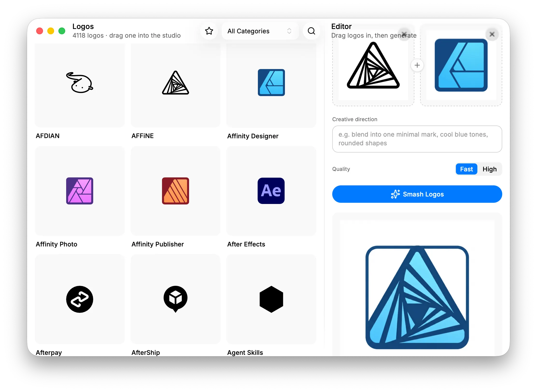Click the AFFiNE logo in the editor slot
The width and height of the screenshot is (537, 392).
[x=373, y=65]
